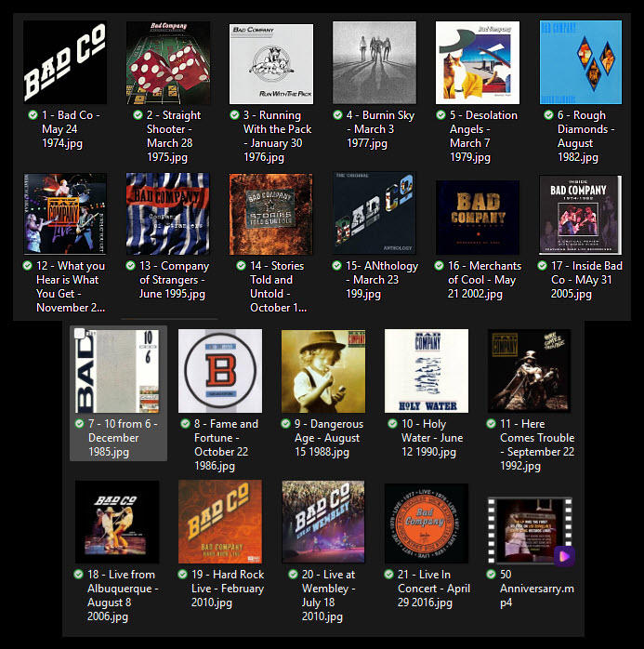644x649 pixels.
Task: Click the Dangerous Age album cover
Action: [x=323, y=371]
